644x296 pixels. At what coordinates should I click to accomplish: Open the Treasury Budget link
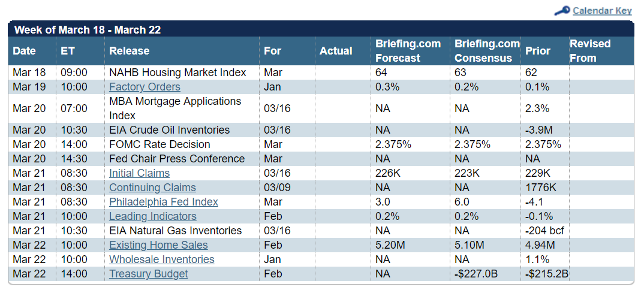[148, 274]
